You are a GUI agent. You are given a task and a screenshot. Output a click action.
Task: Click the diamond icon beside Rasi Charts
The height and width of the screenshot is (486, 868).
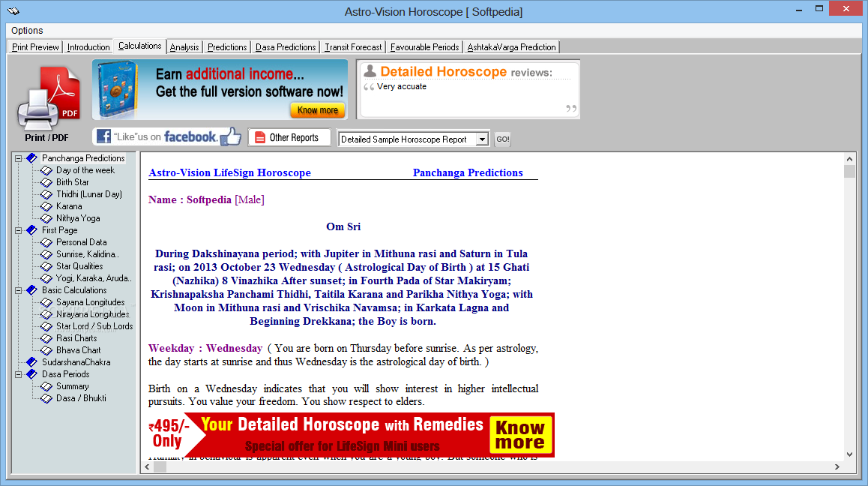coord(46,338)
